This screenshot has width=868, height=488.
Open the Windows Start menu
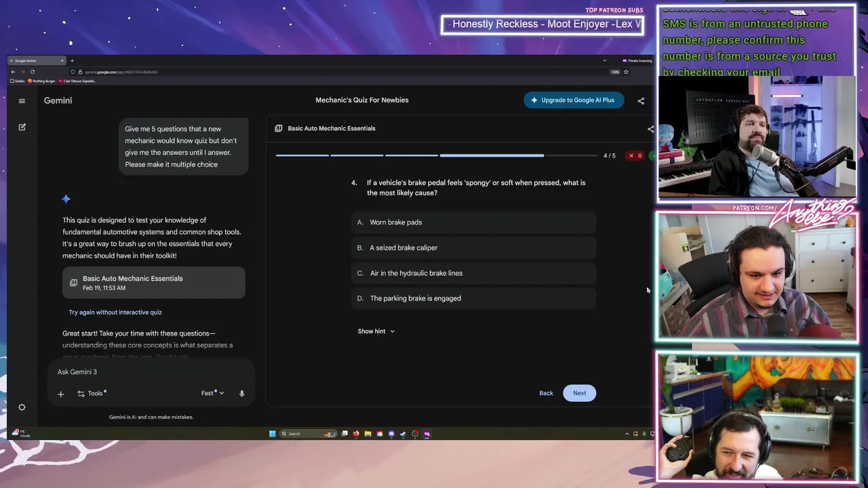pyautogui.click(x=273, y=434)
